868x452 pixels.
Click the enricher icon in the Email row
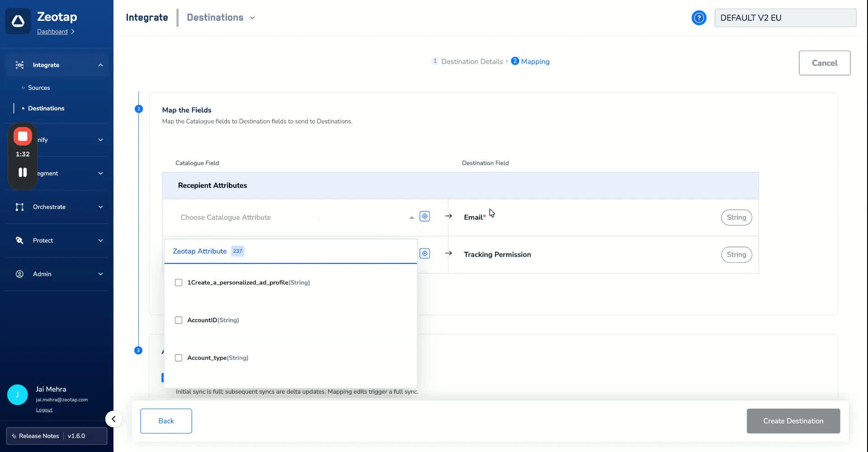click(x=425, y=217)
